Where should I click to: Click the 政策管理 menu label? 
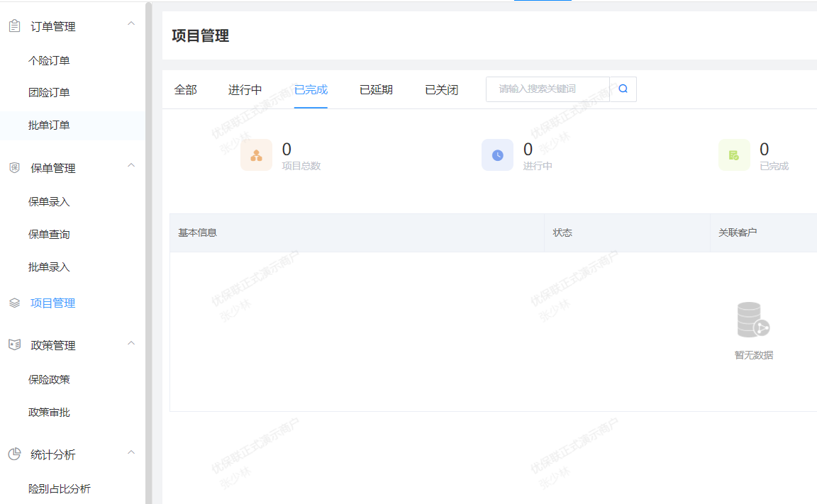tap(52, 345)
